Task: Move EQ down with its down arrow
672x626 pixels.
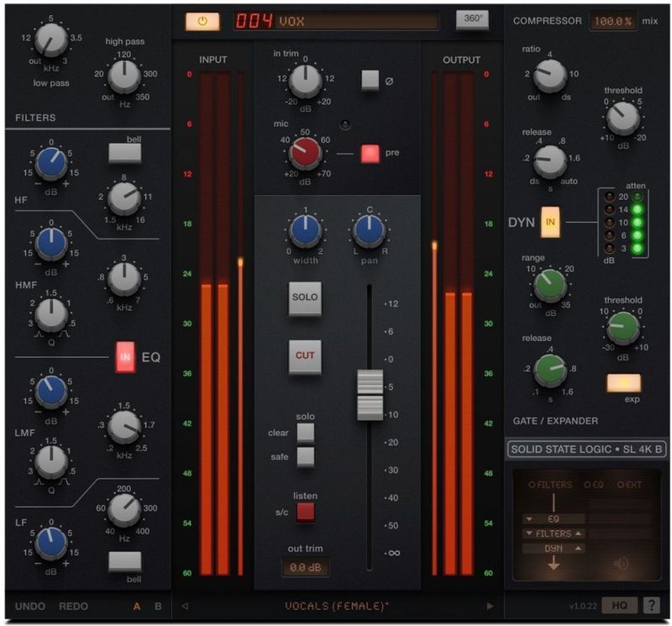Action: point(529,519)
